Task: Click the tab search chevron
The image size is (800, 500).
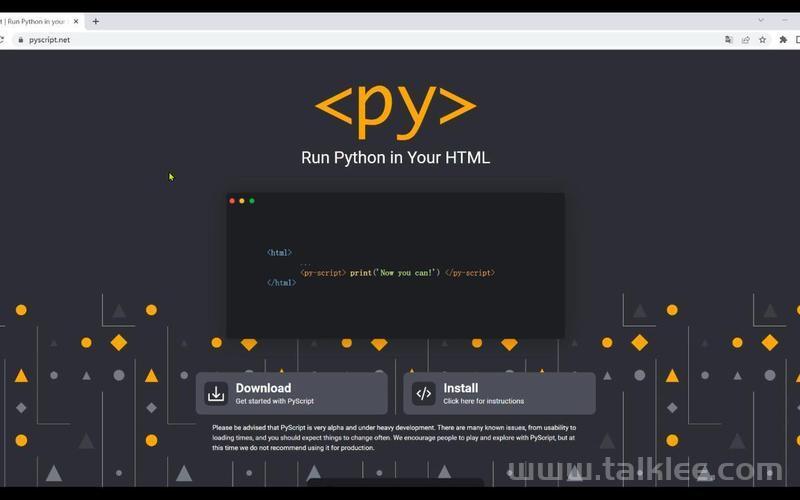Action: (761, 20)
